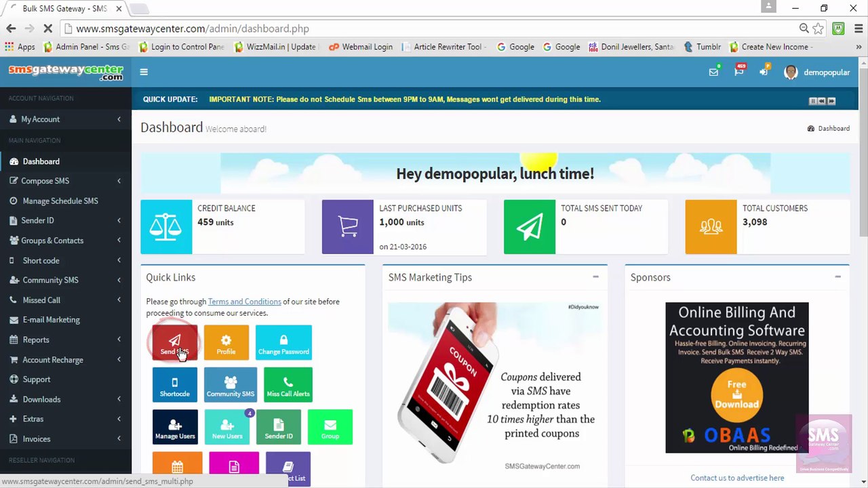Screen dimensions: 868x488
Task: Open the Profile quick link tile
Action: click(x=226, y=342)
